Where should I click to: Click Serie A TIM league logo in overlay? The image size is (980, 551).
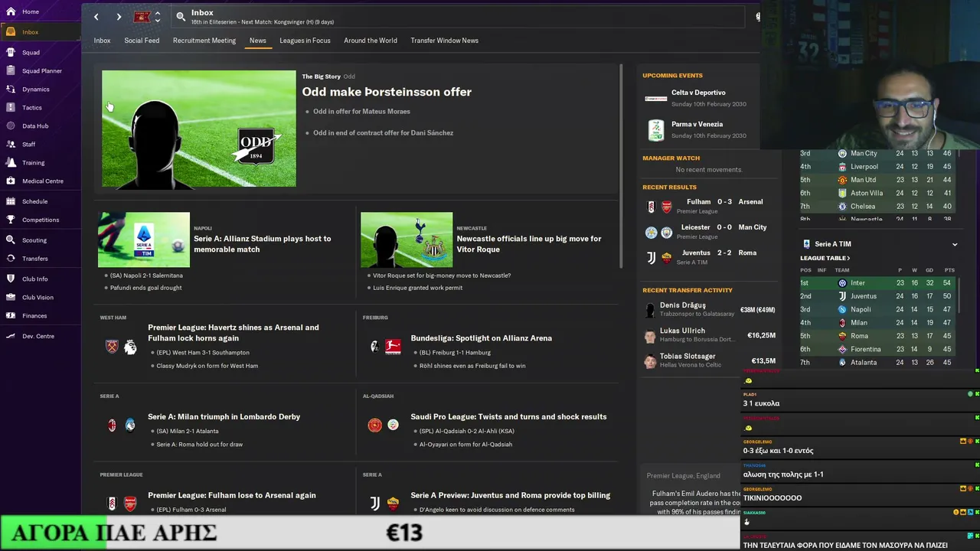(806, 244)
